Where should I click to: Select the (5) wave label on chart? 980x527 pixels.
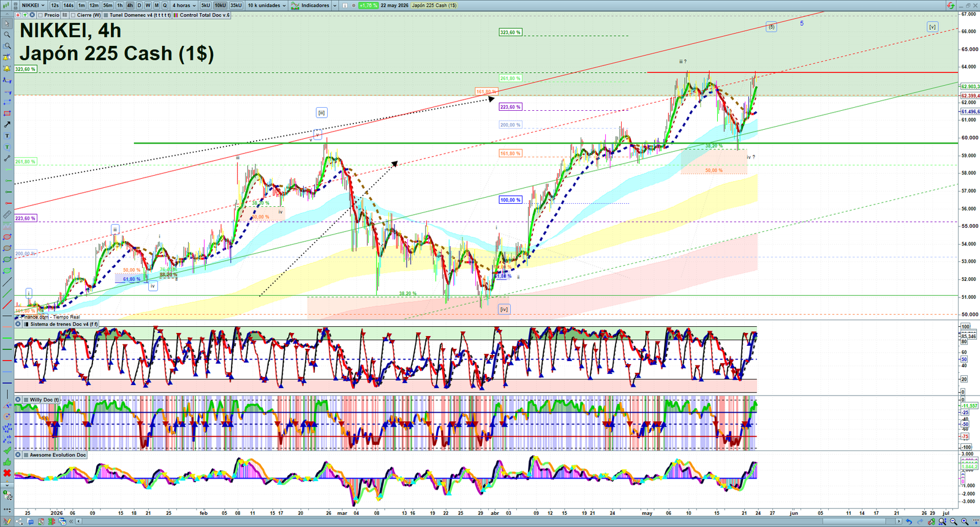click(771, 27)
